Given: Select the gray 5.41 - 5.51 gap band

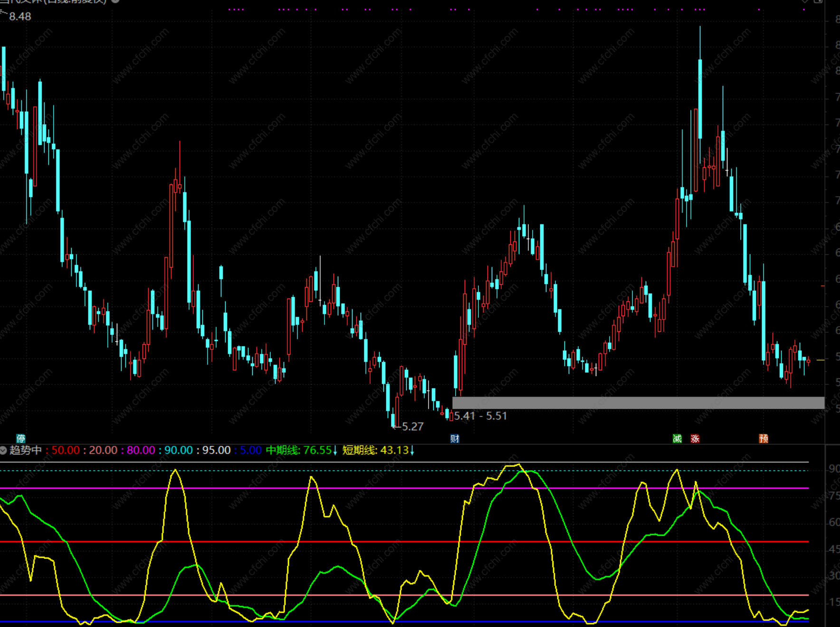Looking at the screenshot, I should [638, 403].
